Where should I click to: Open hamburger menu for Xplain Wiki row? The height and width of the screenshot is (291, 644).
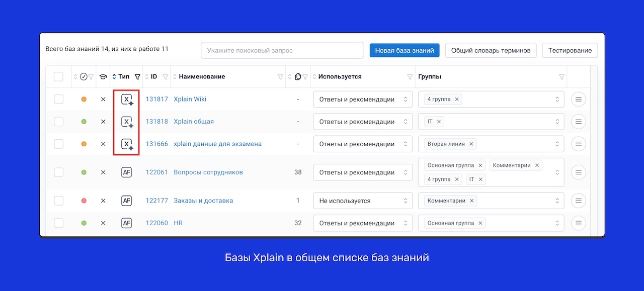click(579, 100)
